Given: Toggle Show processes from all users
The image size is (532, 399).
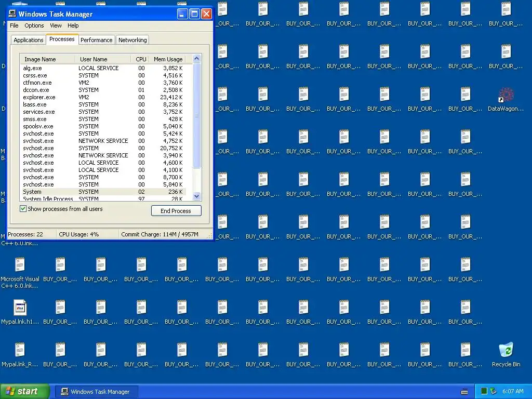Looking at the screenshot, I should pos(23,209).
